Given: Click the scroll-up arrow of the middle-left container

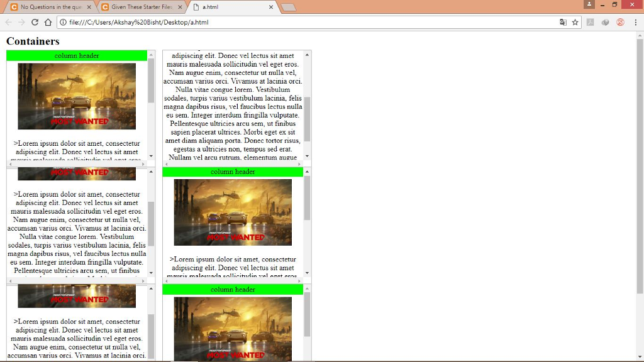Looking at the screenshot, I should pos(151,172).
